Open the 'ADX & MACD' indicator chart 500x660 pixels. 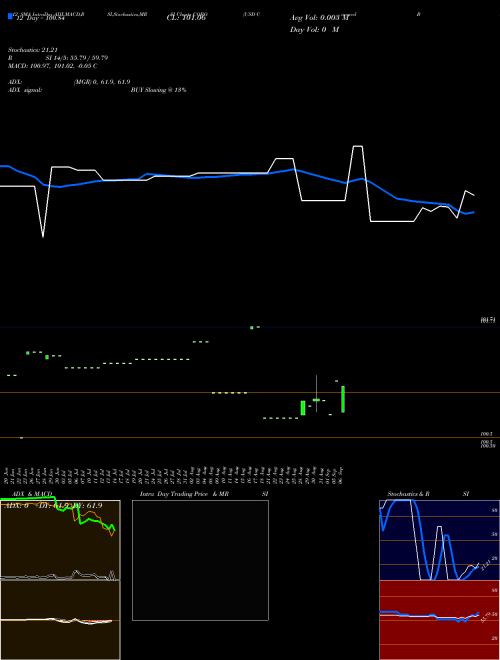pyautogui.click(x=60, y=580)
